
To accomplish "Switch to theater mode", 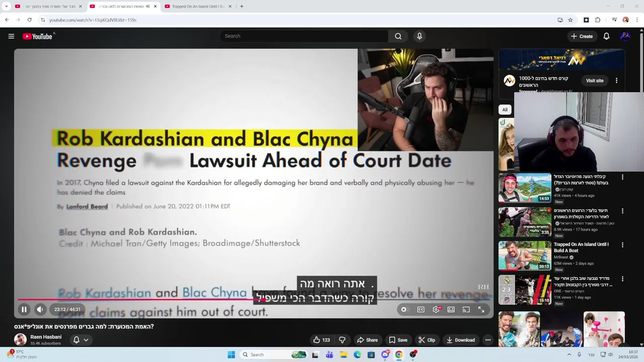I will [451, 310].
